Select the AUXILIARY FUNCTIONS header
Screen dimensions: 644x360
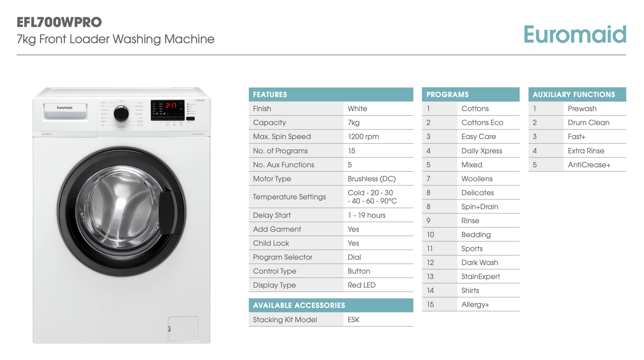pyautogui.click(x=577, y=95)
